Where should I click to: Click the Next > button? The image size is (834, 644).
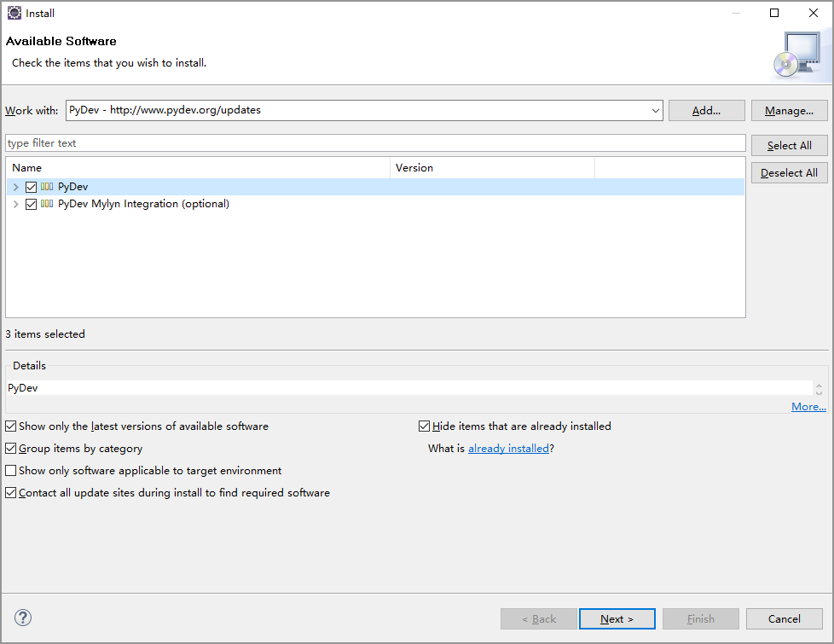pos(617,619)
